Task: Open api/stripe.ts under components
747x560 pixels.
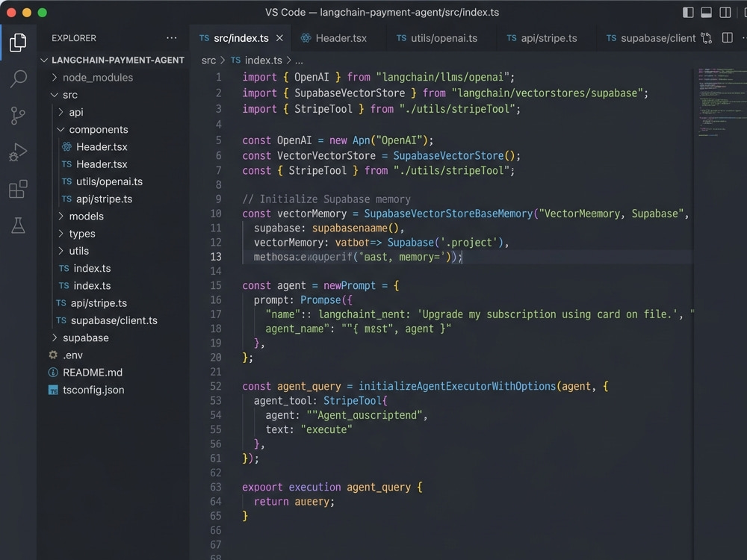Action: tap(105, 199)
